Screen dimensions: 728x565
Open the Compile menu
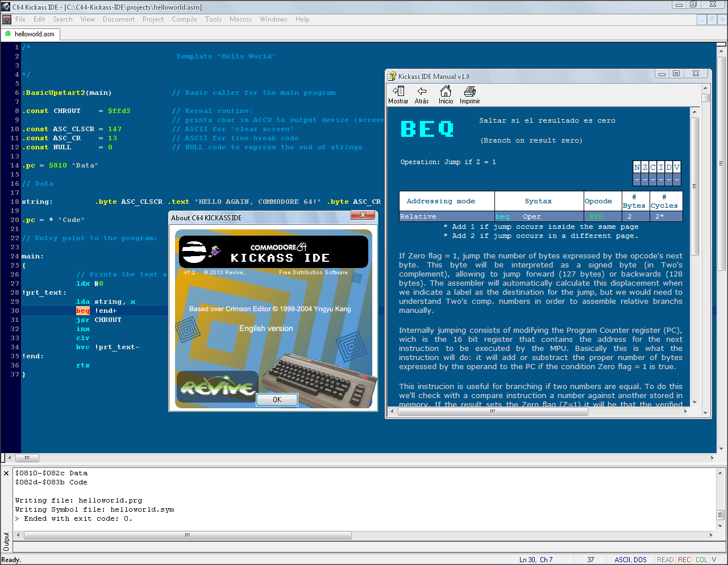tap(184, 19)
